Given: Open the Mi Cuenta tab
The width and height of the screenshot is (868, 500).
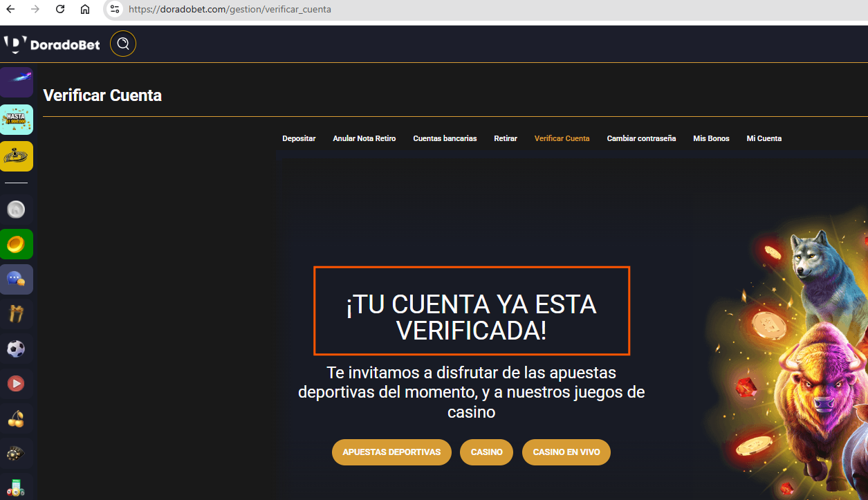Looking at the screenshot, I should [764, 138].
